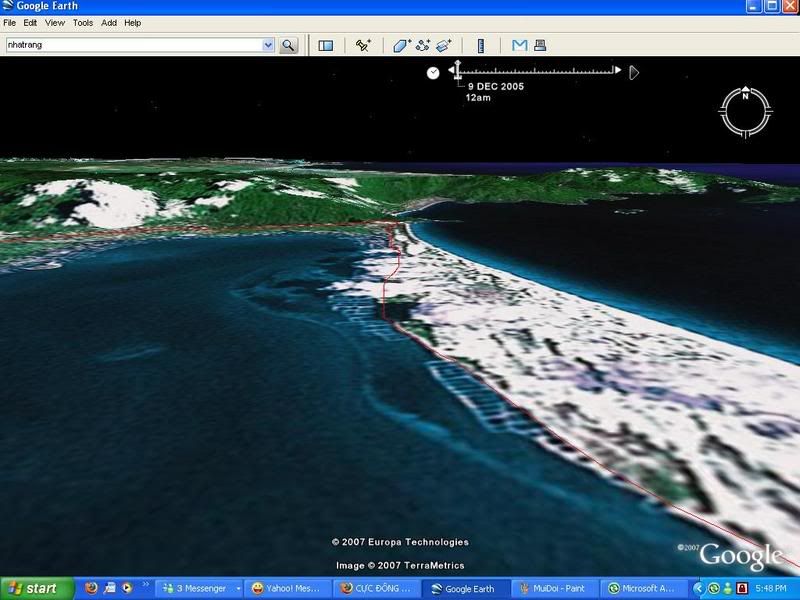Expand the 3 Messenger group dropdown arrow
Viewport: 800px width, 600px height.
pyautogui.click(x=238, y=589)
